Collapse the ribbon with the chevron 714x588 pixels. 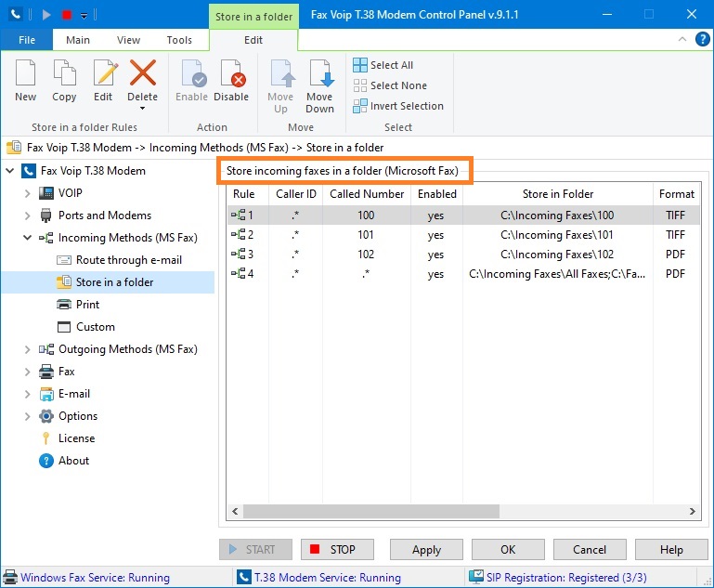(682, 39)
